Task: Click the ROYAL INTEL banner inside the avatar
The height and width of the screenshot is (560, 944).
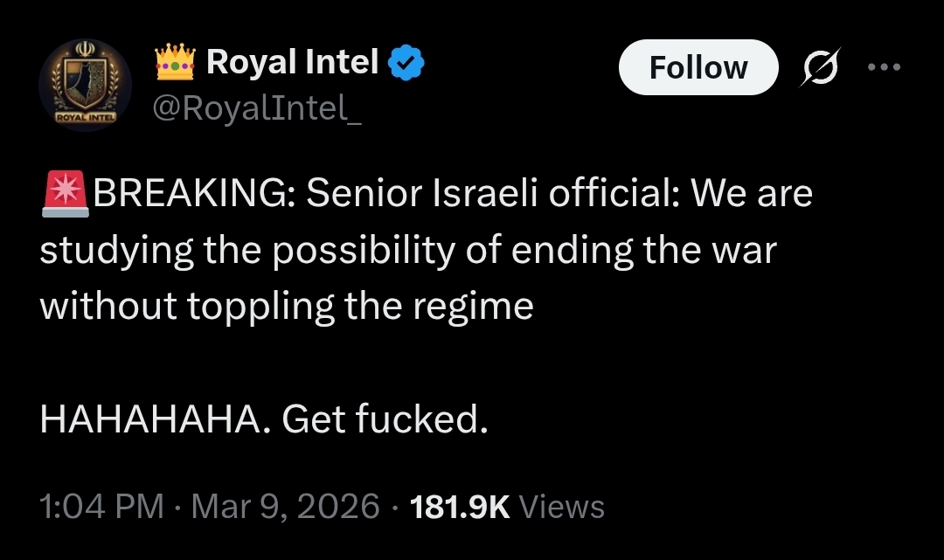Action: [x=85, y=116]
